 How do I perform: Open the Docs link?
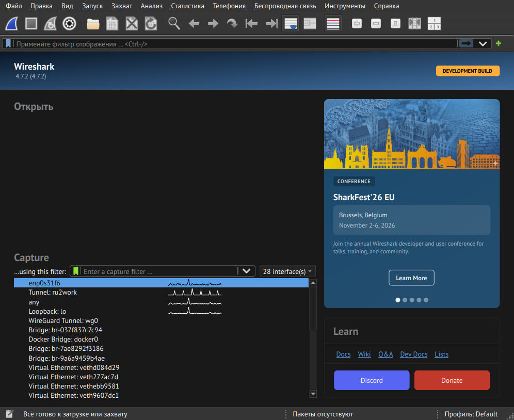coord(343,354)
